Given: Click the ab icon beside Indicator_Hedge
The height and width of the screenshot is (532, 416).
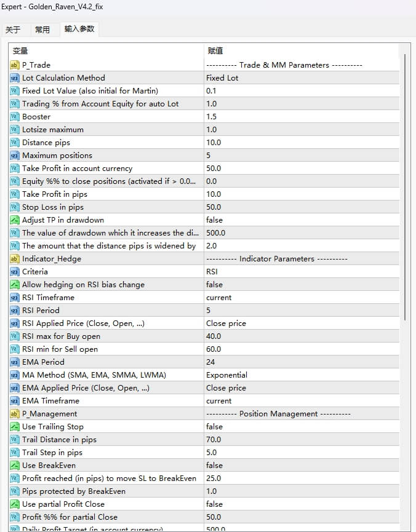Looking at the screenshot, I should click(x=14, y=259).
